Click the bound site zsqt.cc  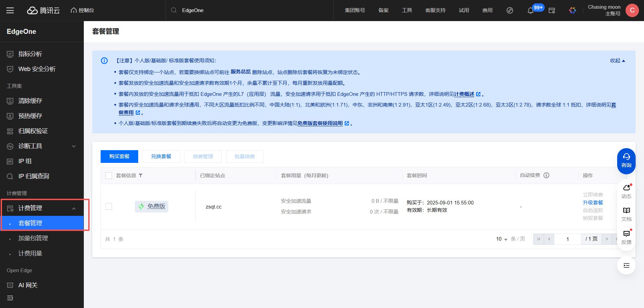point(214,207)
